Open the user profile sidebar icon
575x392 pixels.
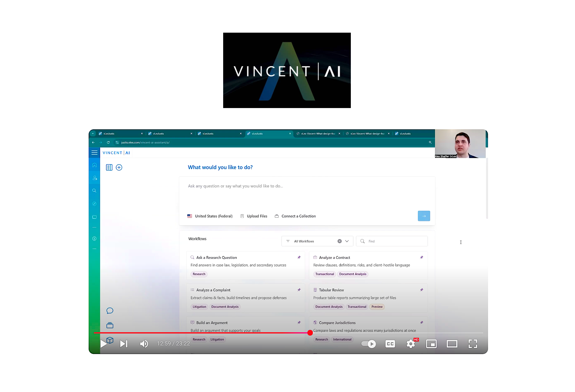95,178
